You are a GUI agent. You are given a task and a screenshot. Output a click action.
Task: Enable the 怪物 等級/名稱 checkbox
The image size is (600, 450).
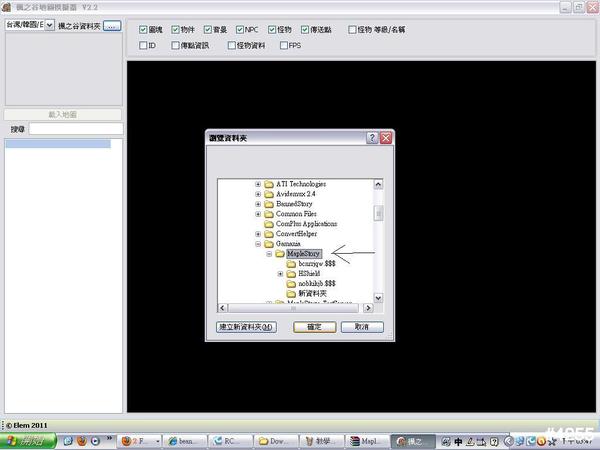point(352,29)
